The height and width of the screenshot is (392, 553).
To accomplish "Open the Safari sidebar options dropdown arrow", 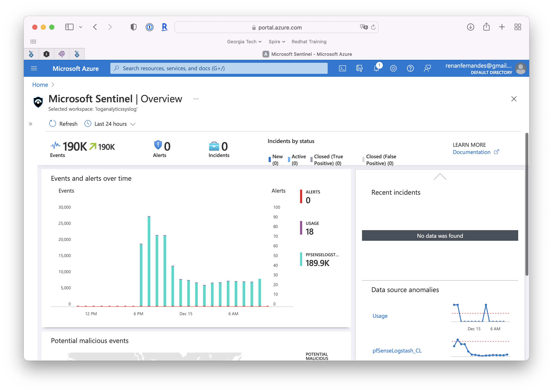I will [81, 27].
